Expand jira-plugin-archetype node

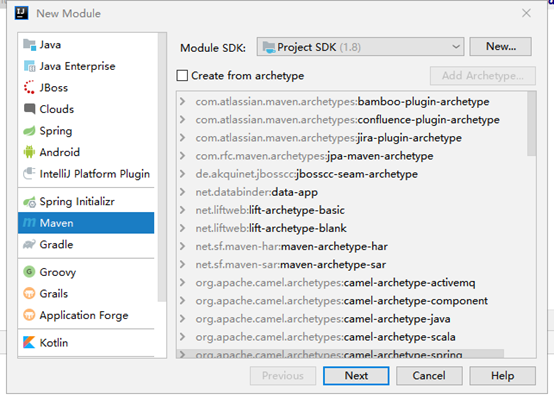point(183,138)
